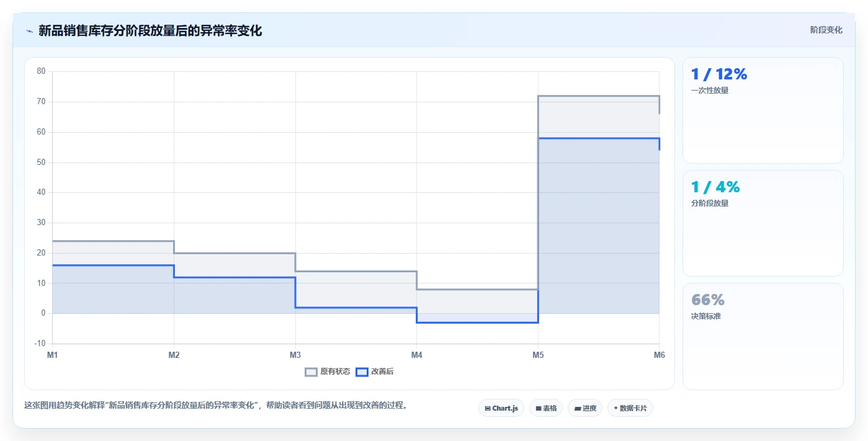Click the description text below the chart
Image resolution: width=868 pixels, height=441 pixels.
(x=215, y=406)
